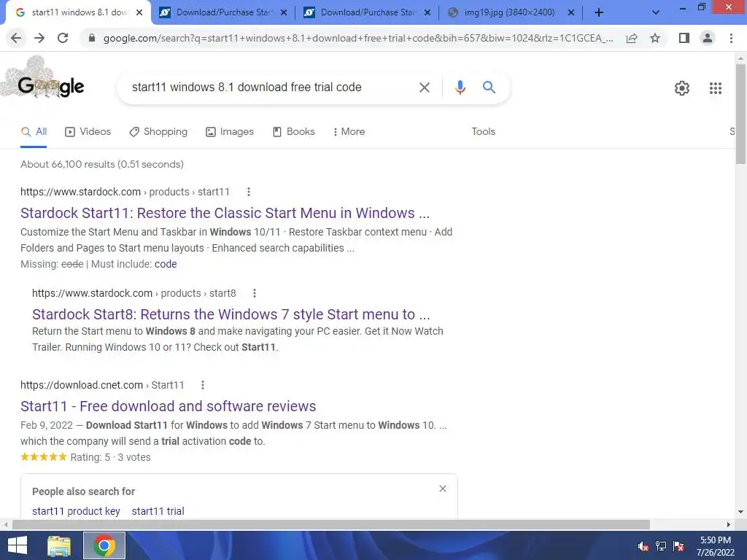Image resolution: width=747 pixels, height=560 pixels.
Task: Close the first Download/Purchase Start tab
Action: click(284, 13)
